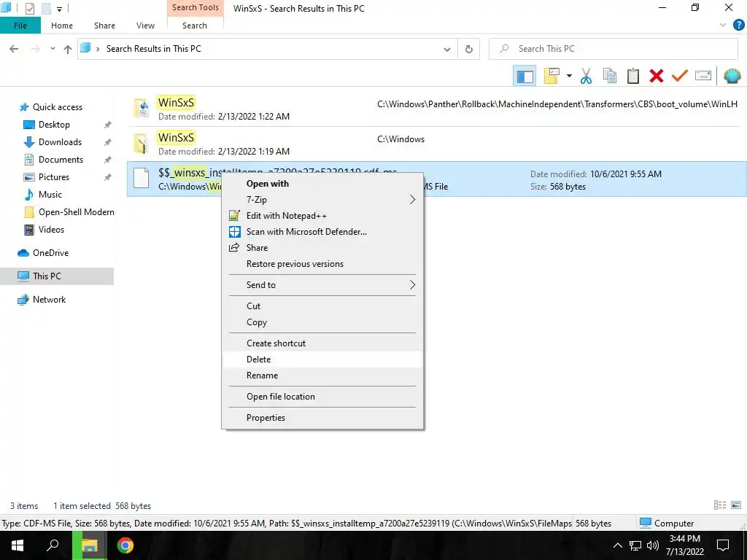The width and height of the screenshot is (747, 560).
Task: Click the Copy toolbar icon
Action: [x=609, y=76]
